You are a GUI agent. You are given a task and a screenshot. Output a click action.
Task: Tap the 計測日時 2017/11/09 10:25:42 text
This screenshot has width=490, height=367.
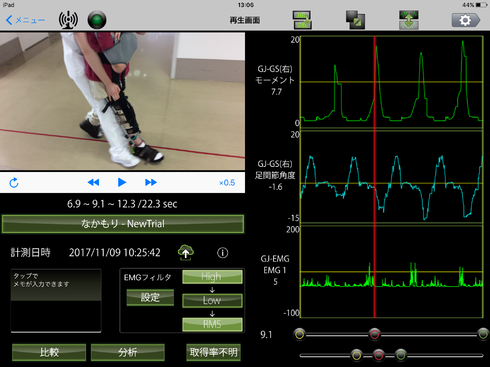pos(85,253)
